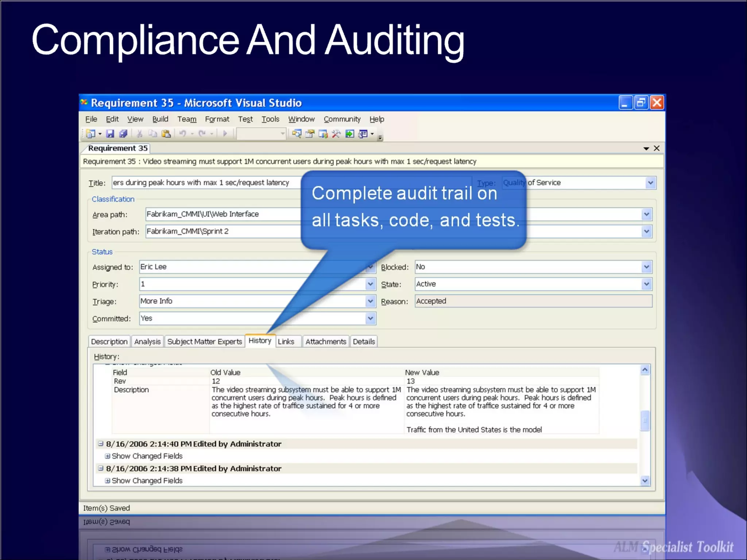
Task: Click the Save All icon
Action: click(x=123, y=134)
